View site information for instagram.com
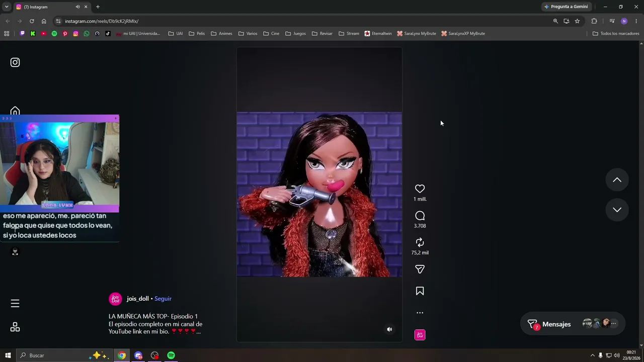The height and width of the screenshot is (362, 644). click(x=58, y=21)
